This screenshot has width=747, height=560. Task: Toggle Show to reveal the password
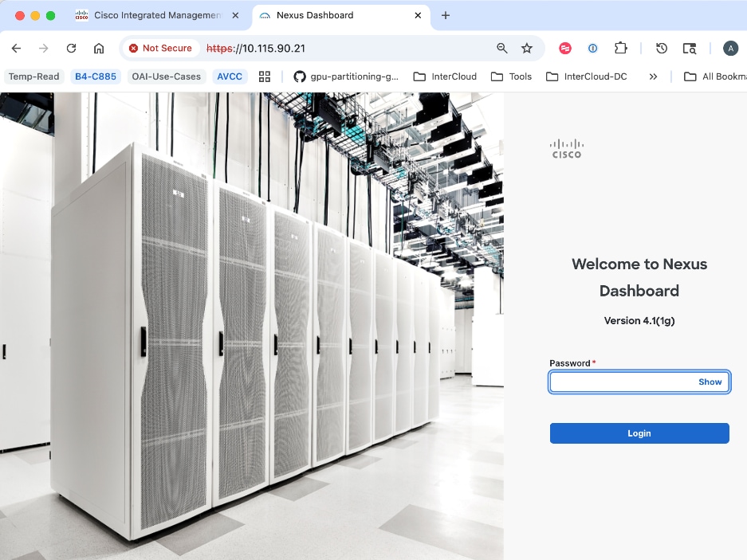click(709, 382)
